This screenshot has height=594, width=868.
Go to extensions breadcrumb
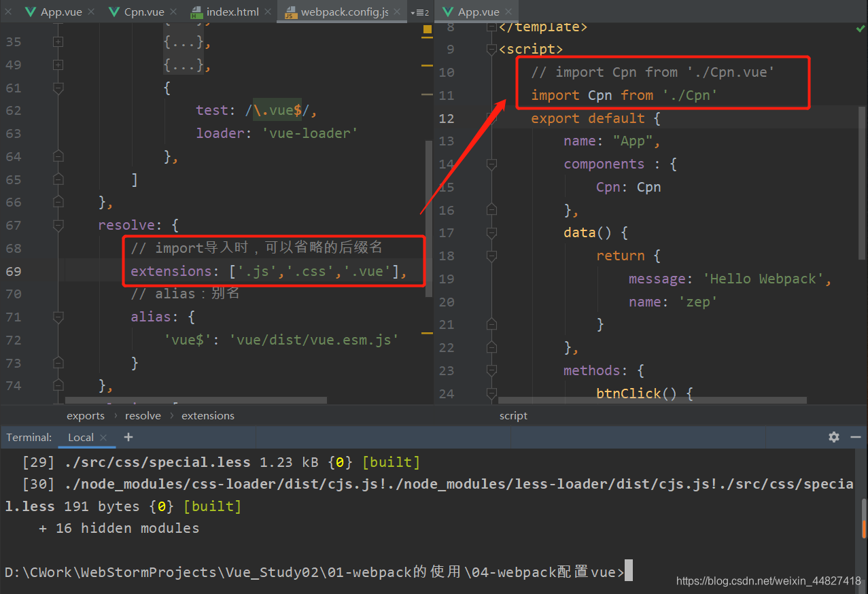pyautogui.click(x=208, y=416)
